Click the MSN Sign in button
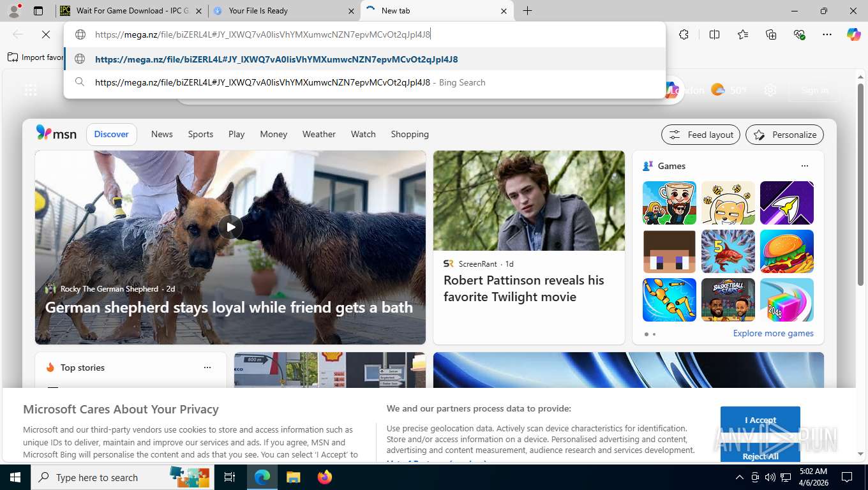 (x=814, y=91)
